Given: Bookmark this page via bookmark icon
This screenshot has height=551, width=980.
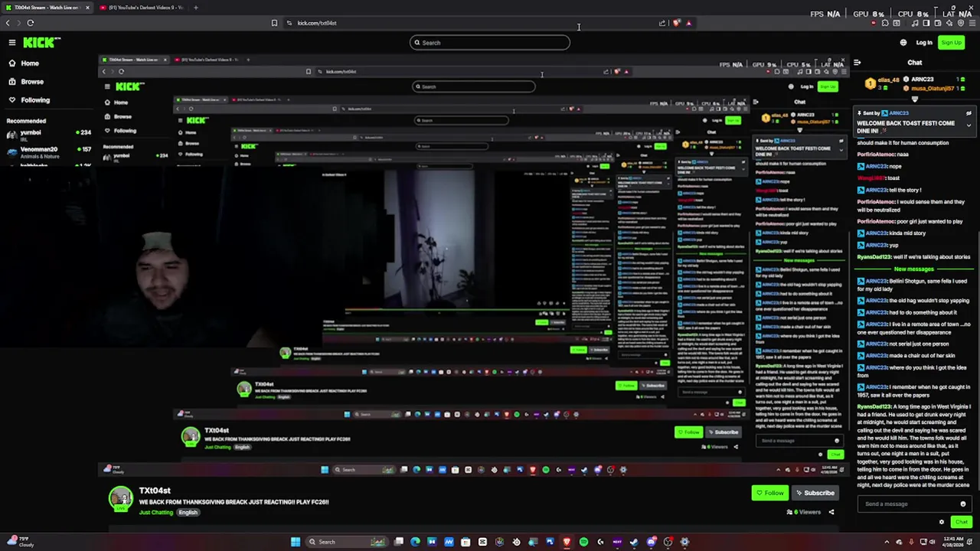Looking at the screenshot, I should tap(274, 23).
